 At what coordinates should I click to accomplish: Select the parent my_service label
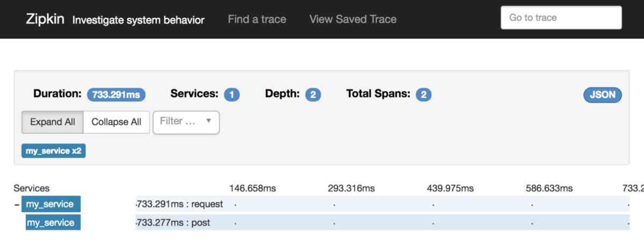(51, 204)
